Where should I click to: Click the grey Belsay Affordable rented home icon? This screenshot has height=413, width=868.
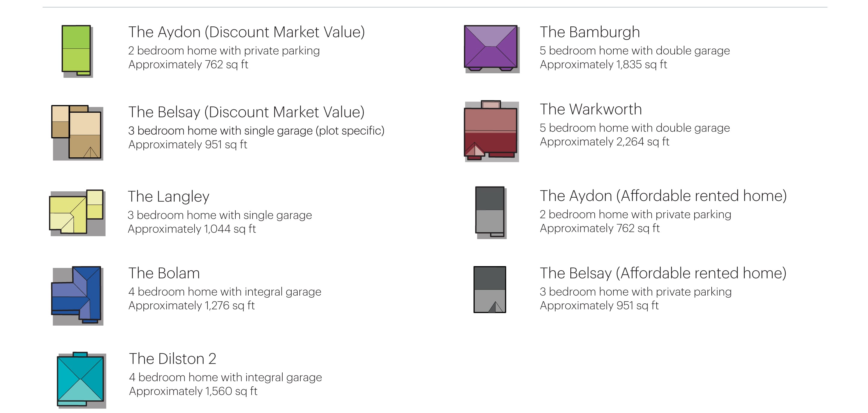click(489, 290)
